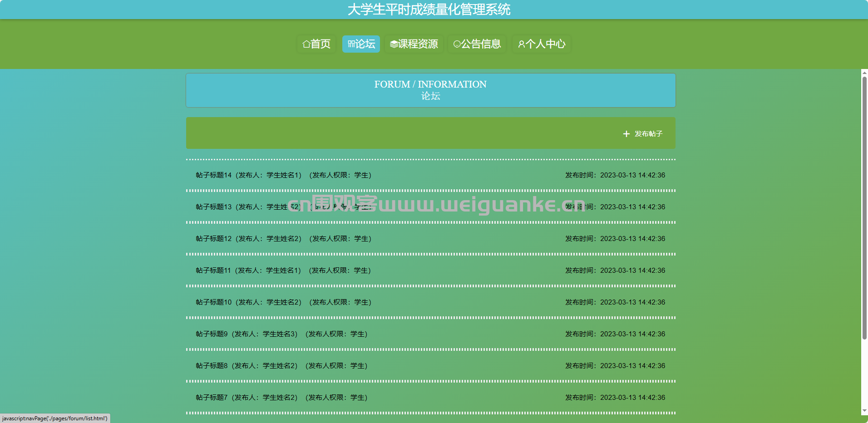Click the plus icon for new post
The image size is (868, 423).
coord(626,134)
